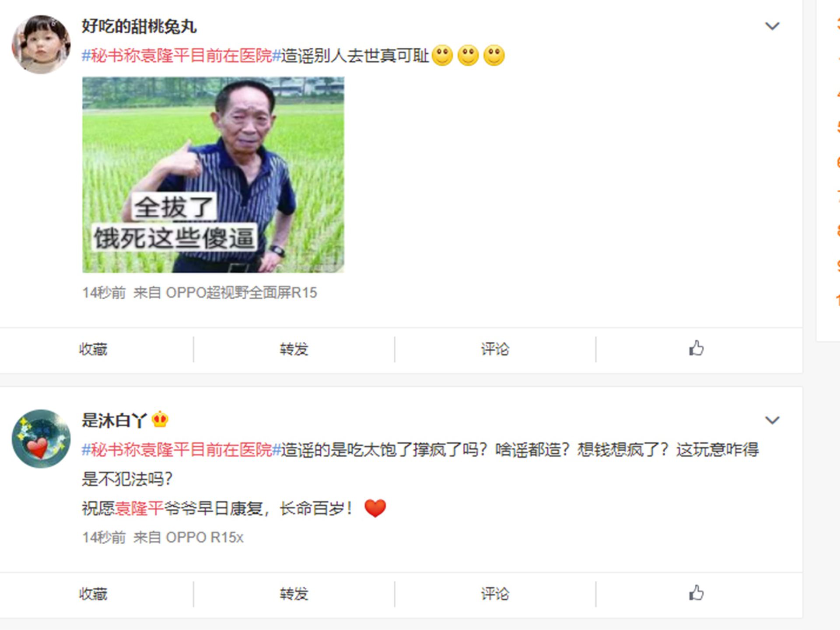Screen dimensions: 840x630
Task: Expand options chevron on 好吃的甜桃兔丸's post
Action: pos(772,26)
